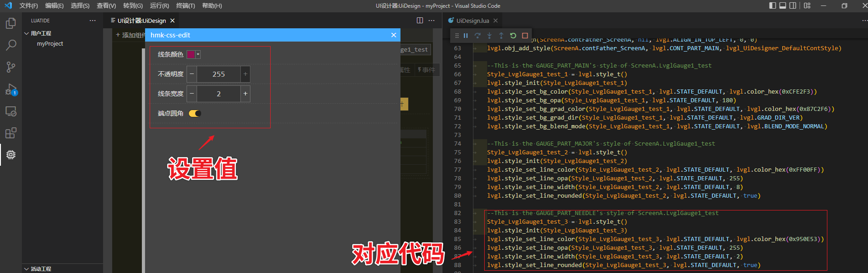868x273 pixels.
Task: Open the LuatIDE chip icon view
Action: click(x=11, y=155)
